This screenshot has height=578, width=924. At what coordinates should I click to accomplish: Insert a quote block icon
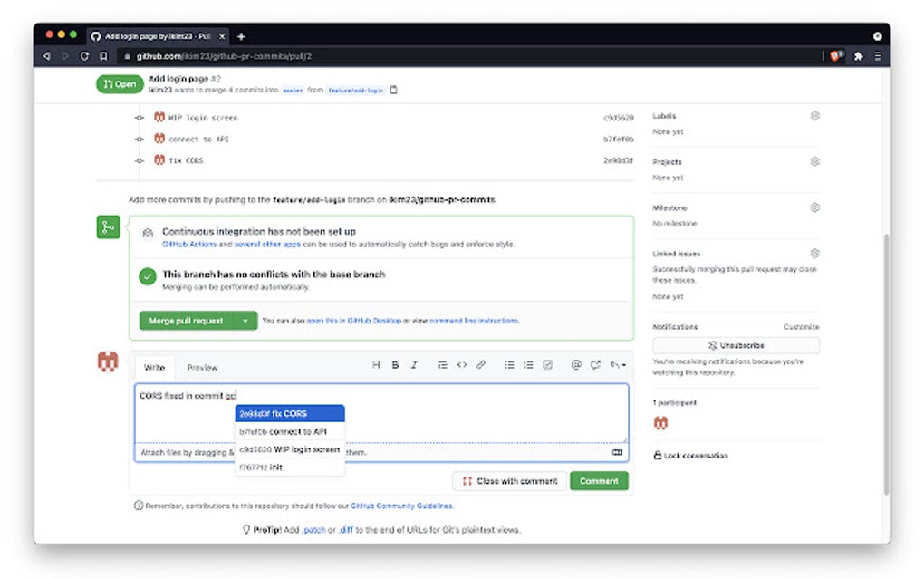[x=442, y=365]
